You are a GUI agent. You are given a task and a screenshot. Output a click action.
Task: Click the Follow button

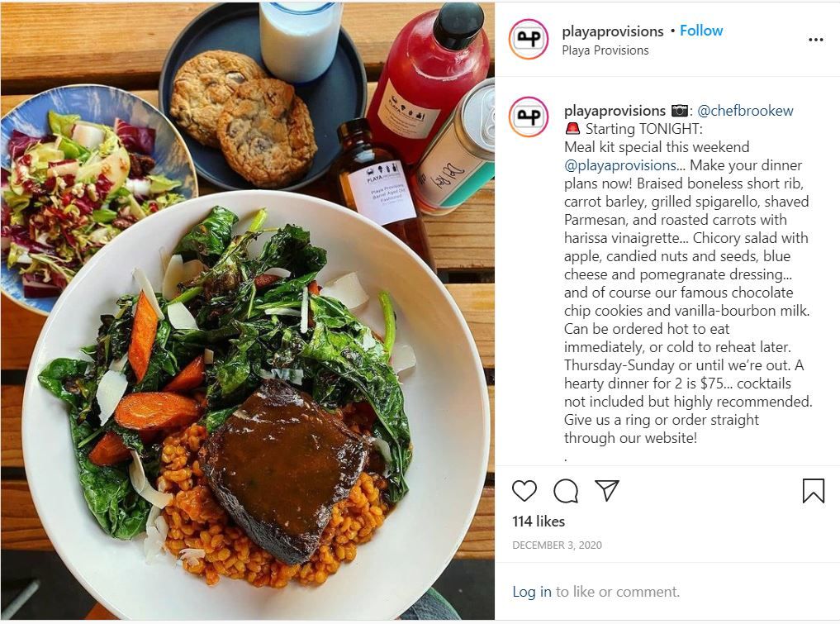pyautogui.click(x=701, y=31)
